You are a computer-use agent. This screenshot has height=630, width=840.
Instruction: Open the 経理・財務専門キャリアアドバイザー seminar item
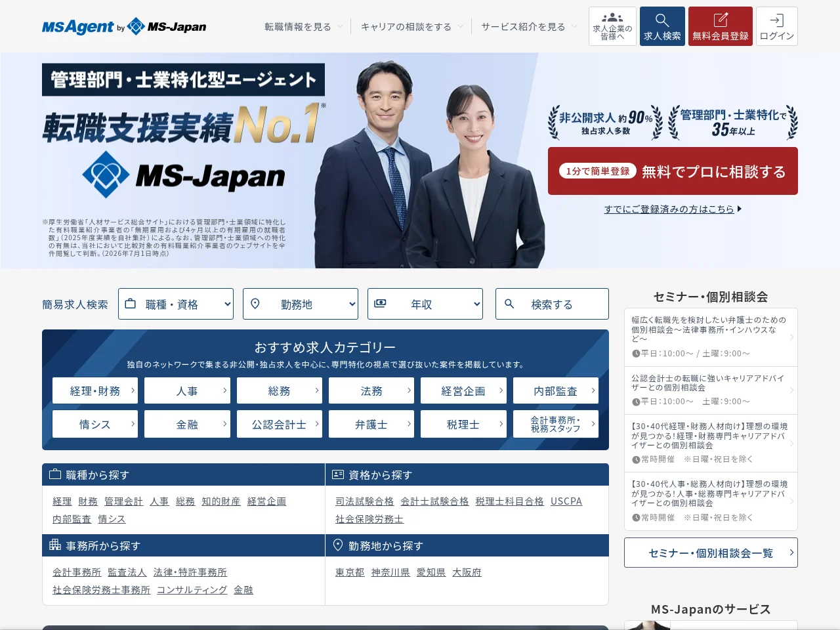(711, 444)
